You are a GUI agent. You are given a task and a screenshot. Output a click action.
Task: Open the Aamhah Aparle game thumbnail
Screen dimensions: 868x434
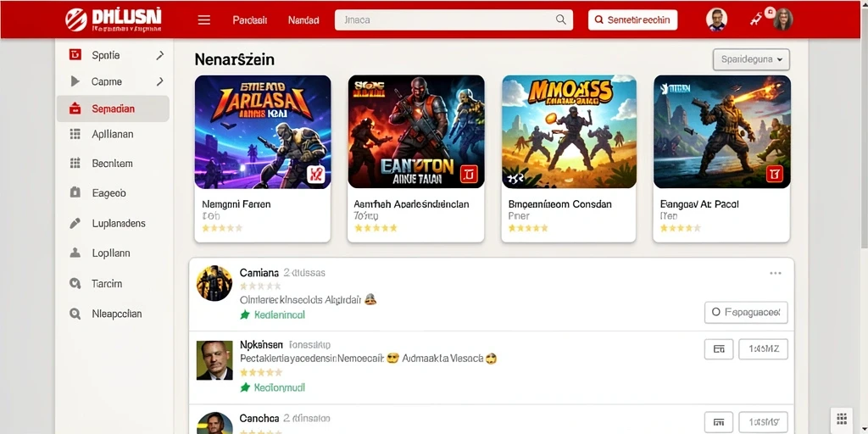pyautogui.click(x=416, y=131)
